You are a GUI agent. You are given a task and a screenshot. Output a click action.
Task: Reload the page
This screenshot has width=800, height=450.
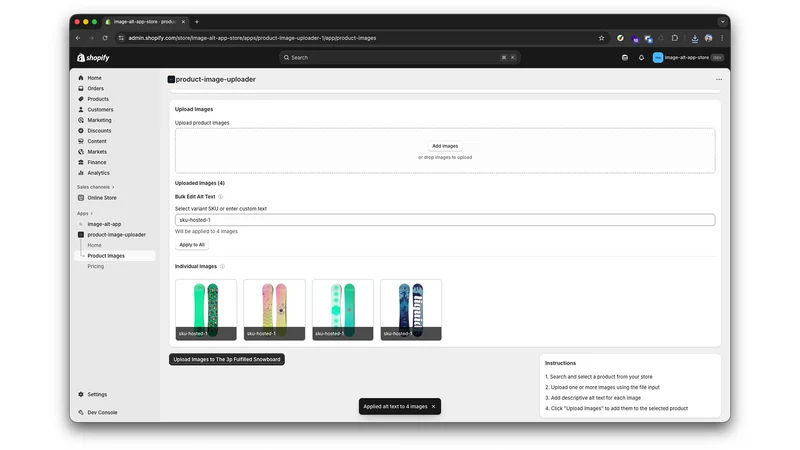pyautogui.click(x=105, y=38)
